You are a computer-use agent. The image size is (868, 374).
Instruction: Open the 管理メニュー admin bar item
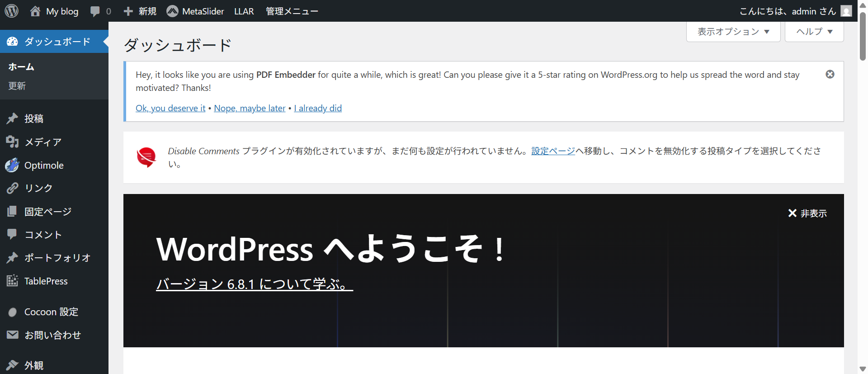tap(292, 11)
